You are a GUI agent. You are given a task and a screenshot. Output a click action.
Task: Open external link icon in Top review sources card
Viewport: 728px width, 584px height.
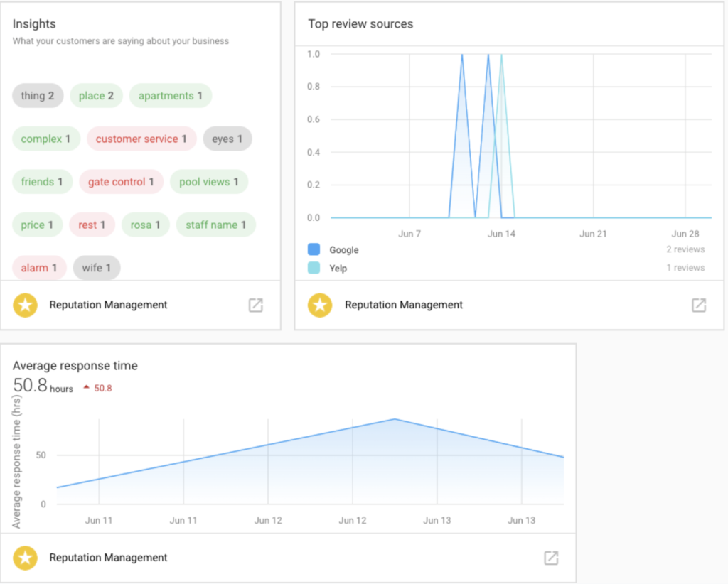point(699,305)
